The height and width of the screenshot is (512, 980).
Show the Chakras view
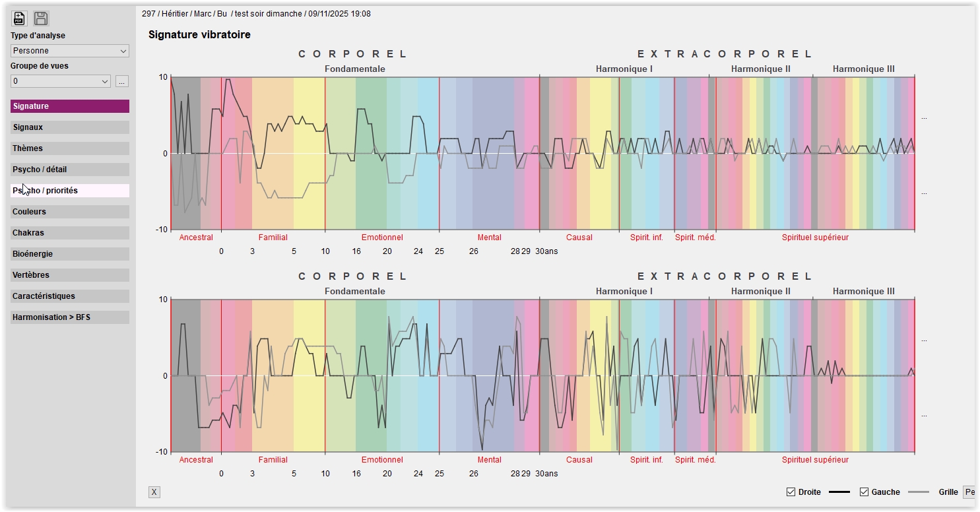pyautogui.click(x=70, y=233)
